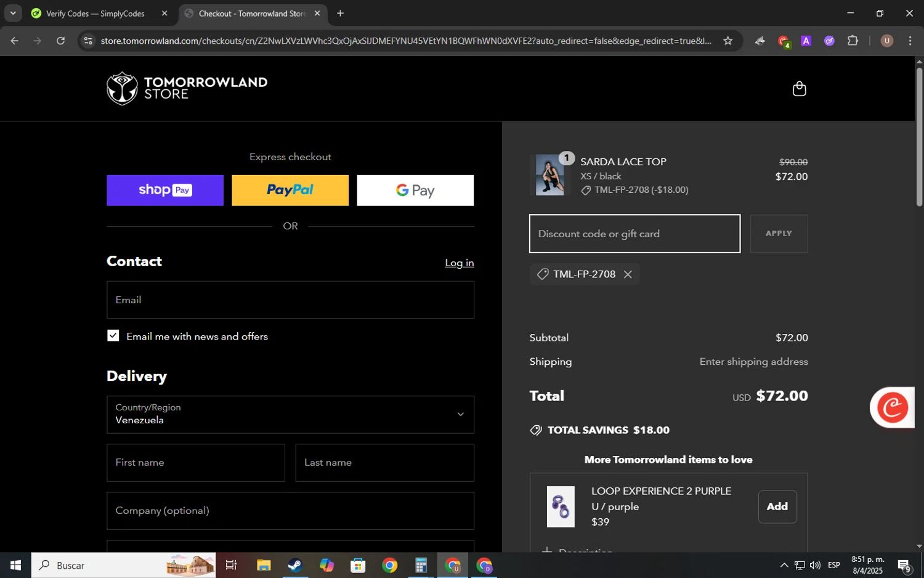Pay with Google Pay express checkout
Viewport: 924px width, 578px height.
415,190
